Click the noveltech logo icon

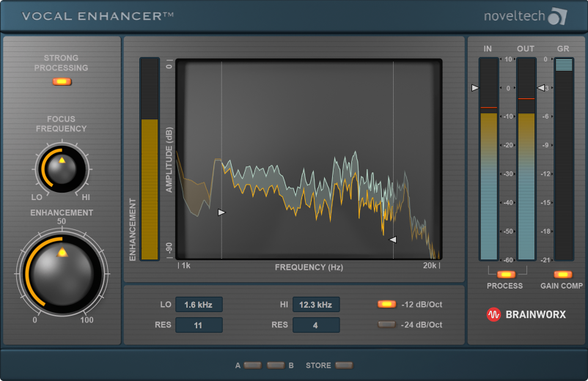(558, 16)
